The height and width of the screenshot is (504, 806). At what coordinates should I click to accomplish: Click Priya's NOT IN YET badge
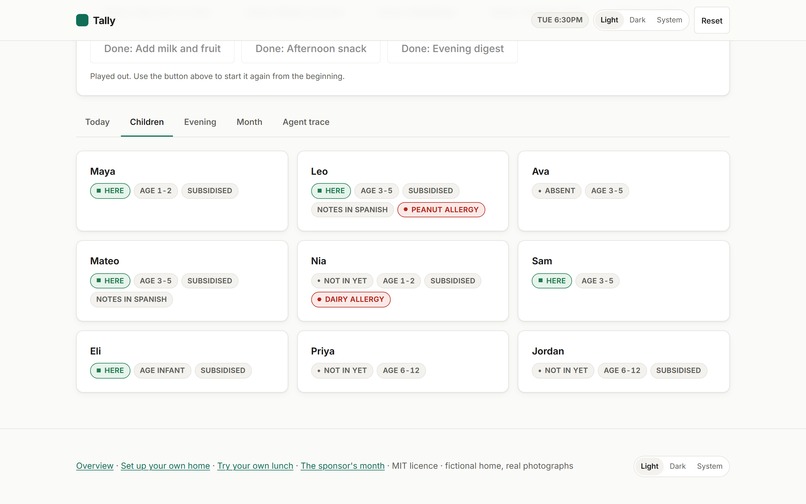click(342, 371)
